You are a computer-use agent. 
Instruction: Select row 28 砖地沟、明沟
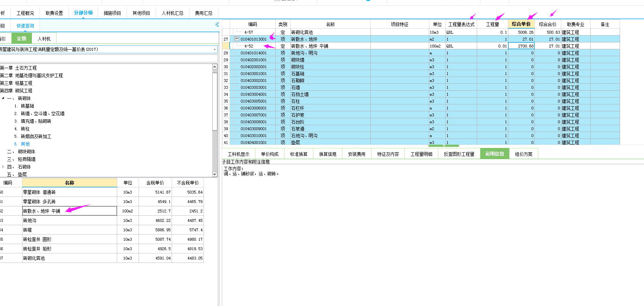point(421,53)
